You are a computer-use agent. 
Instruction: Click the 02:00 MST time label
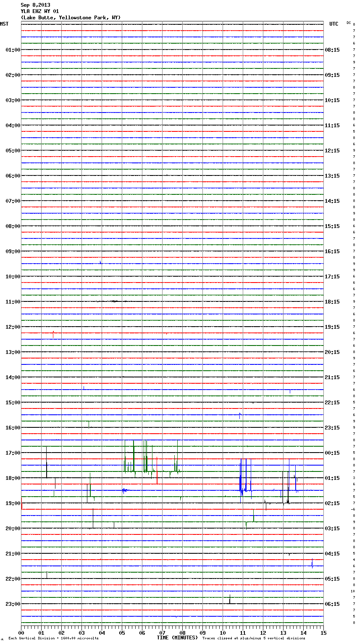(13, 75)
